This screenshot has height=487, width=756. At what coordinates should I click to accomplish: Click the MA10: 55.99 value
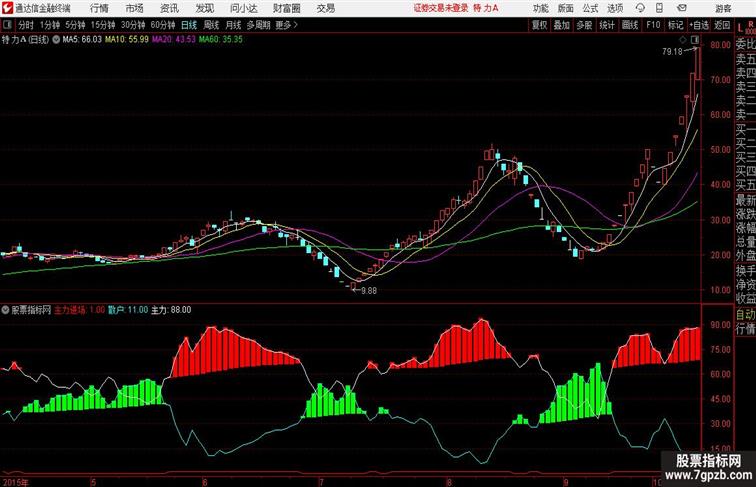(127, 40)
